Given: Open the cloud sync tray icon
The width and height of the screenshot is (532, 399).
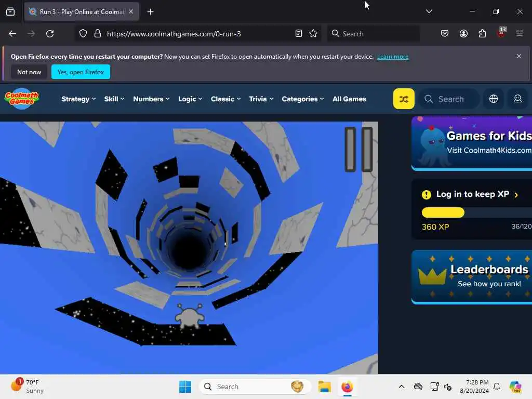Looking at the screenshot, I should pyautogui.click(x=418, y=387).
